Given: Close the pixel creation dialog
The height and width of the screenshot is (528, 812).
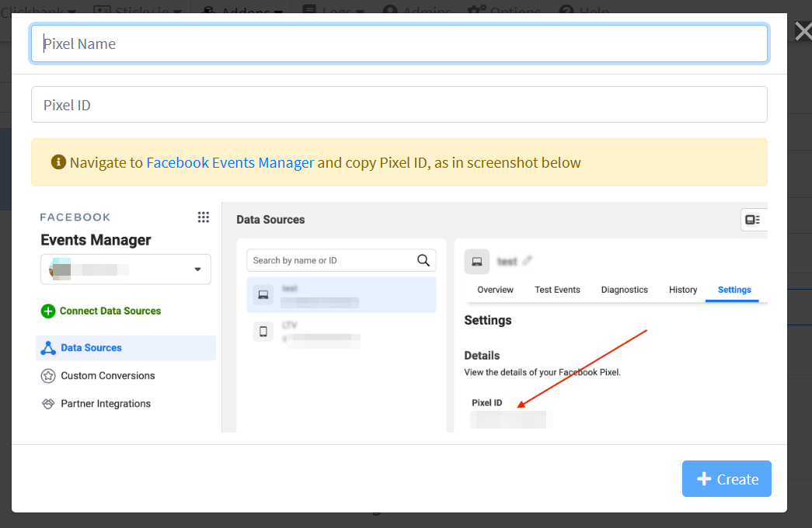Looking at the screenshot, I should pyautogui.click(x=803, y=30).
